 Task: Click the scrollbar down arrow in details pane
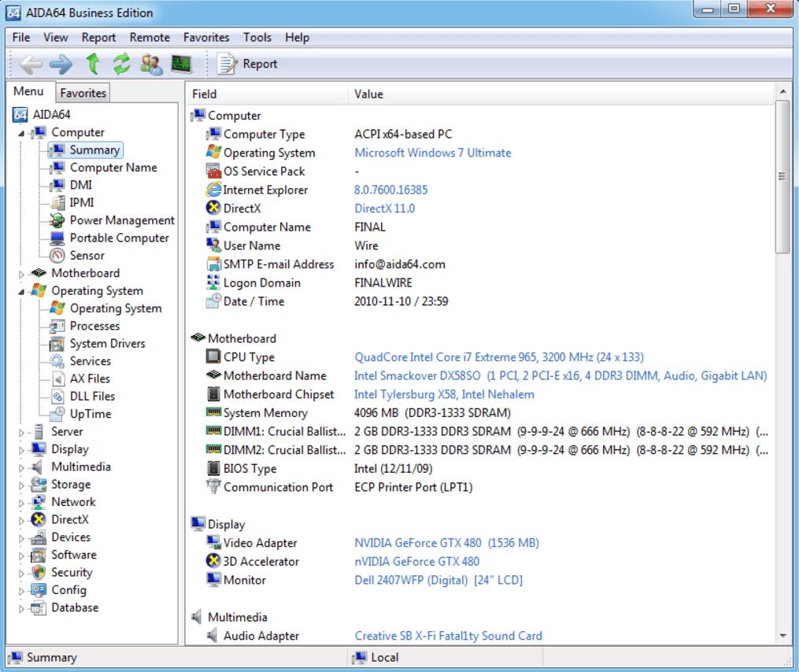782,636
